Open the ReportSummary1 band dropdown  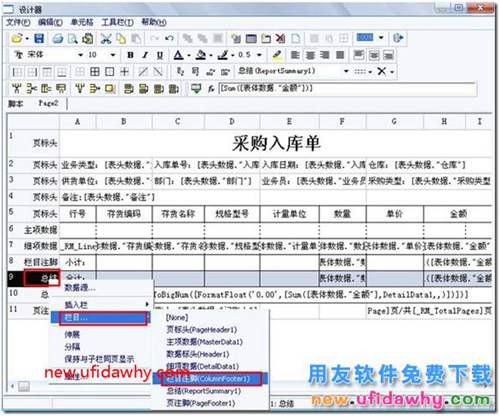pyautogui.click(x=346, y=71)
